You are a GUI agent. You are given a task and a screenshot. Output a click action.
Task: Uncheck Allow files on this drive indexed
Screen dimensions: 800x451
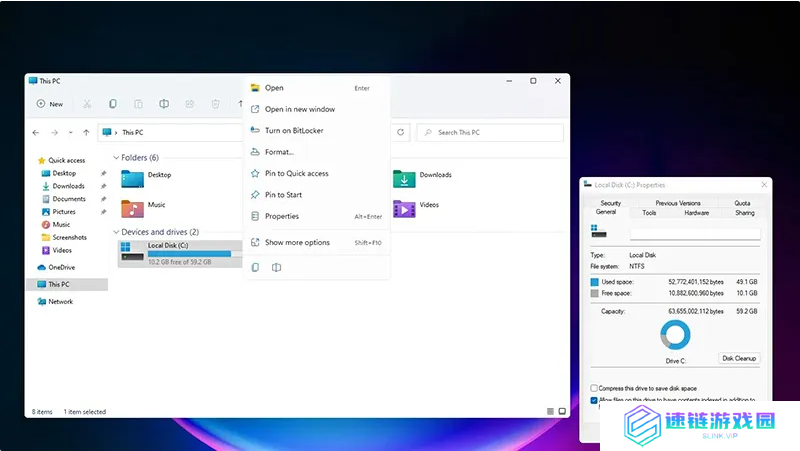pos(594,400)
